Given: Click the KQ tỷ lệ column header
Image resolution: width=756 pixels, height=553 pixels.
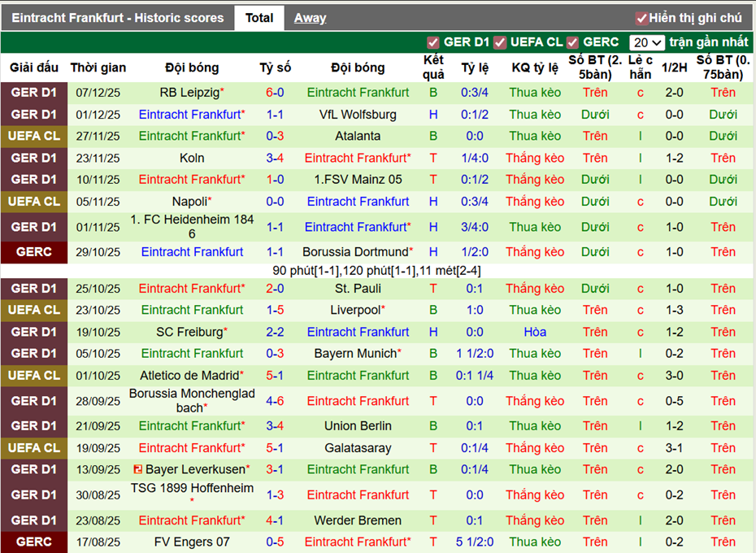Looking at the screenshot, I should click(535, 67).
